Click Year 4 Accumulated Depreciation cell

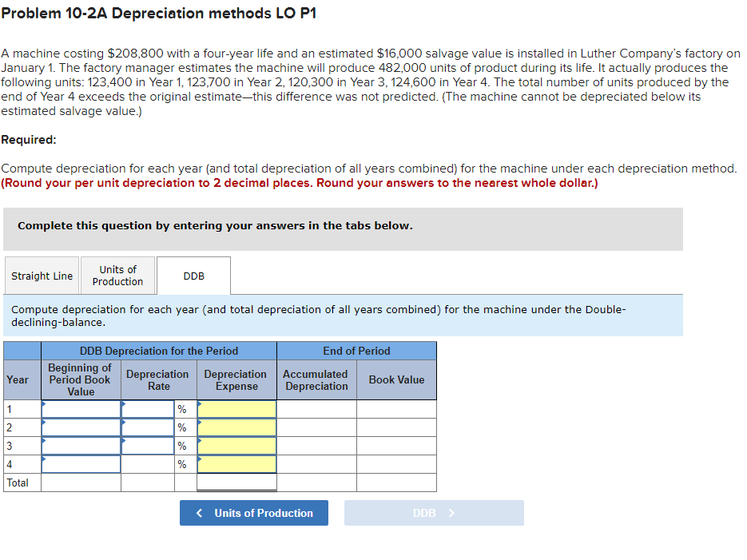coord(317,464)
